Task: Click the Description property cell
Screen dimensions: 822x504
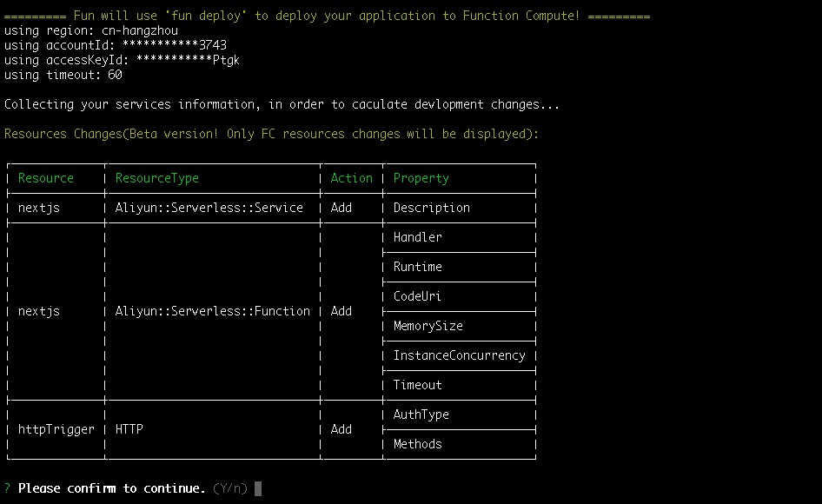Action: click(432, 208)
